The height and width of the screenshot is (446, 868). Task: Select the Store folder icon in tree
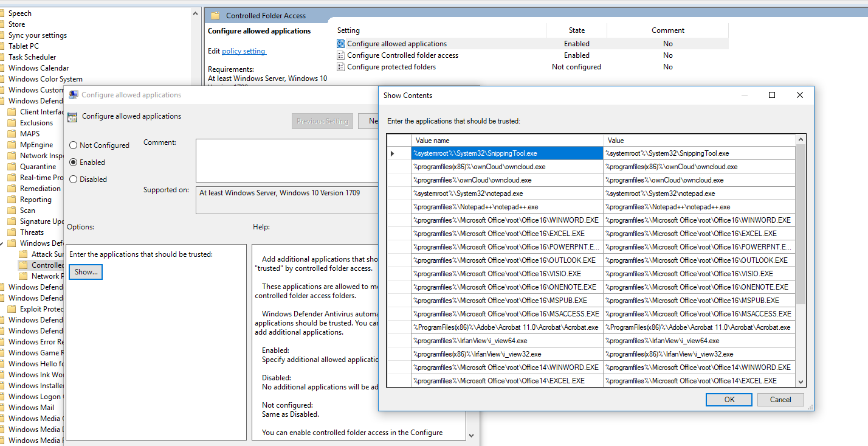2,24
